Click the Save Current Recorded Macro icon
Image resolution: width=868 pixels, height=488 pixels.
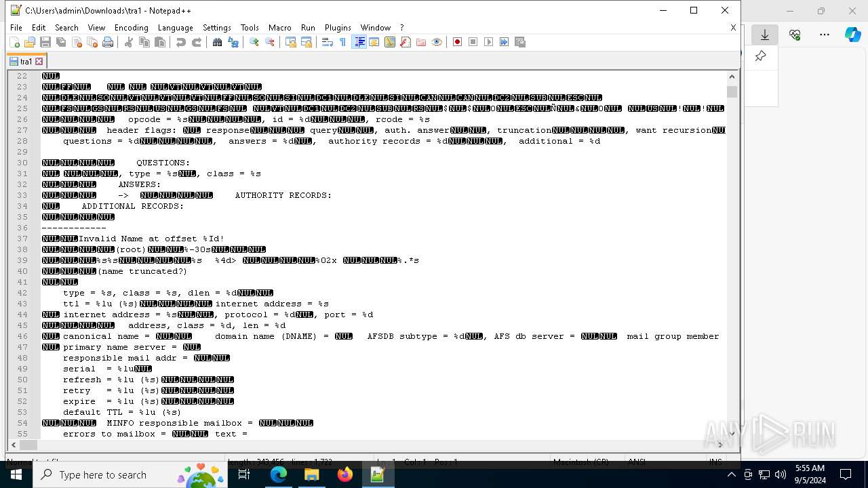(x=520, y=42)
